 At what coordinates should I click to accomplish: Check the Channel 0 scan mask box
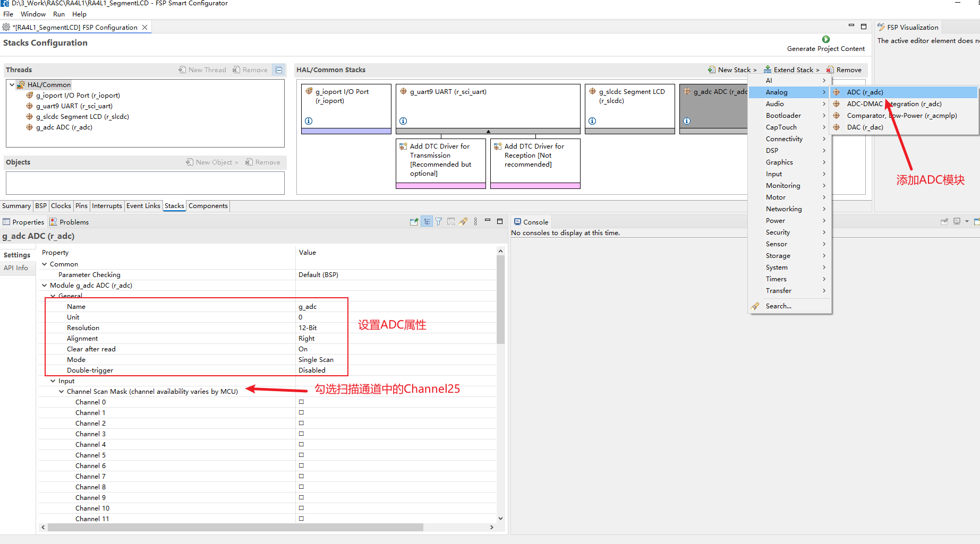click(x=301, y=402)
